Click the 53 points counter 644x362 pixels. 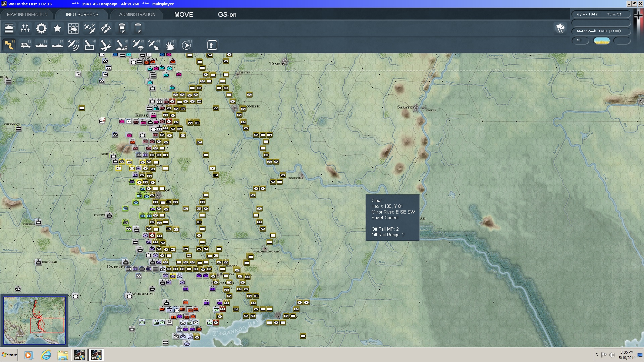580,40
